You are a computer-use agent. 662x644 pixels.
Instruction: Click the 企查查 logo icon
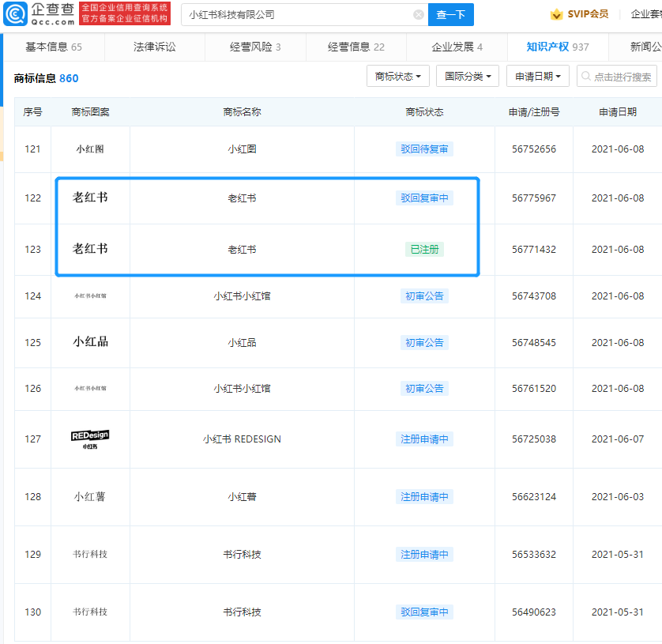pyautogui.click(x=14, y=14)
